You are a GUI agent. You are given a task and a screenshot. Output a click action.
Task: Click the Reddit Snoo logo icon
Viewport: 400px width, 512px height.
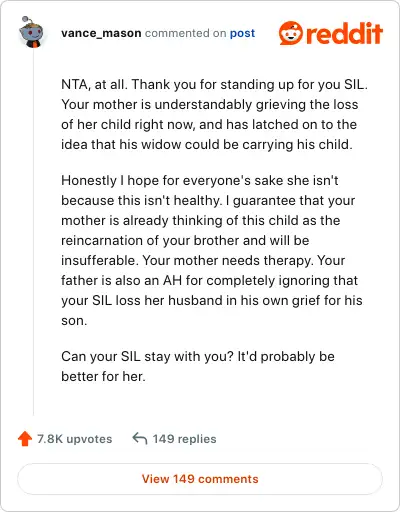tap(291, 33)
